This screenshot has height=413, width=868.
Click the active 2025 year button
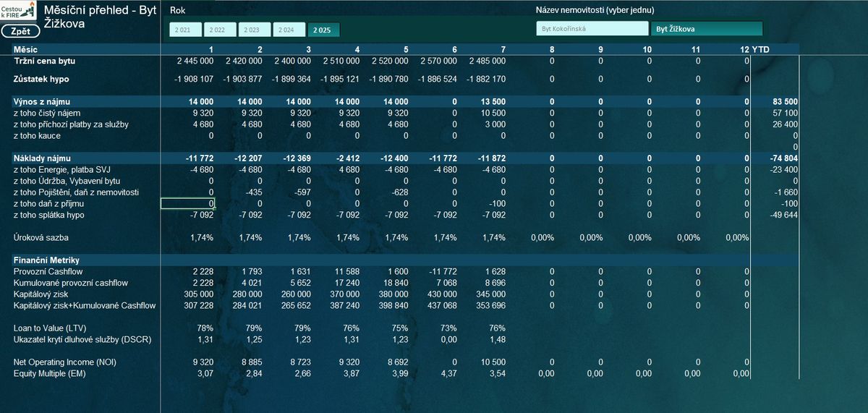pyautogui.click(x=323, y=30)
